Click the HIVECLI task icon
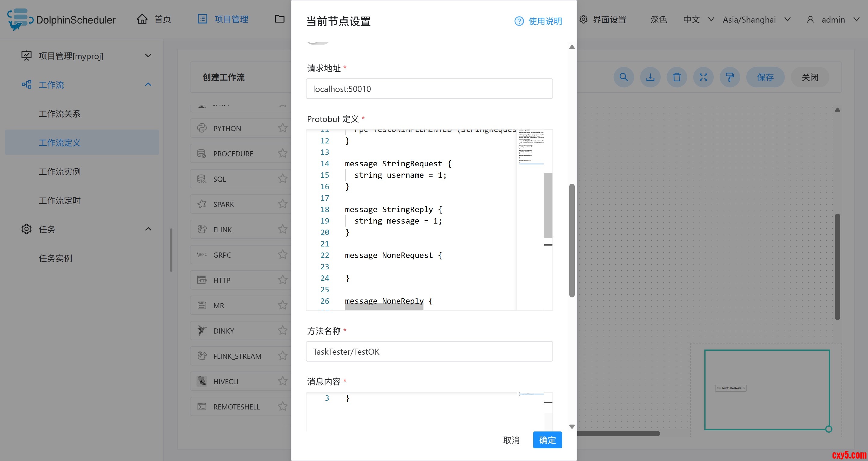Screen dimensions: 868x461 point(202,381)
